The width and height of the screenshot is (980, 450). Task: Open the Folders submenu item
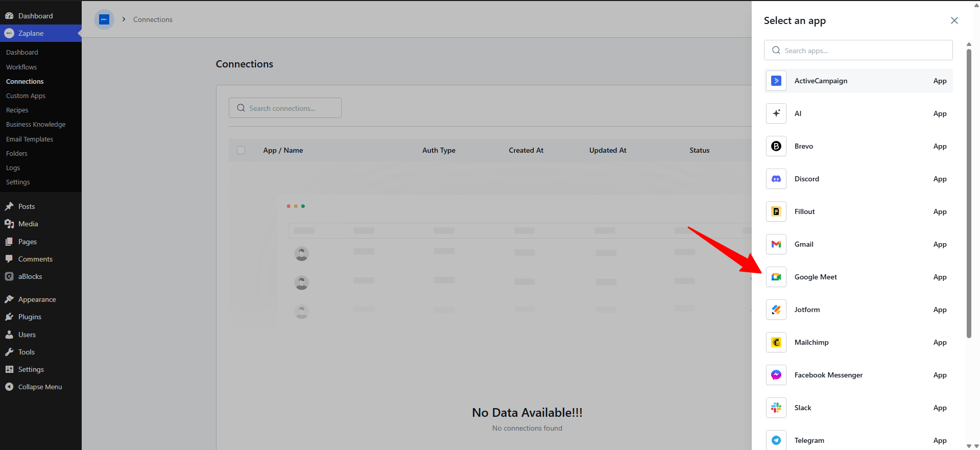[x=17, y=153]
